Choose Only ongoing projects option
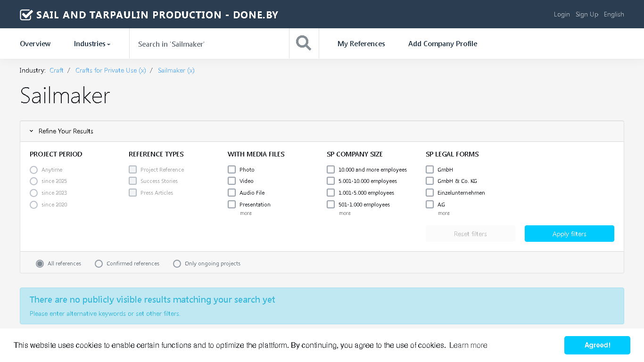644x362 pixels. click(x=177, y=263)
